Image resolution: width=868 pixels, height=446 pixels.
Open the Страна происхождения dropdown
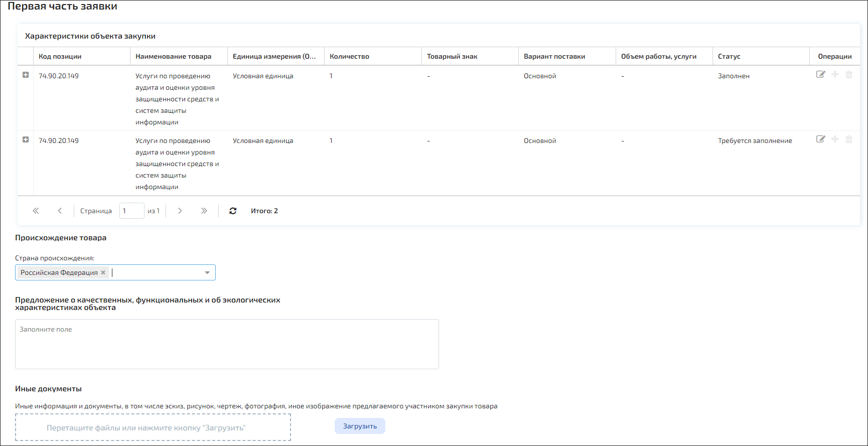click(x=207, y=272)
